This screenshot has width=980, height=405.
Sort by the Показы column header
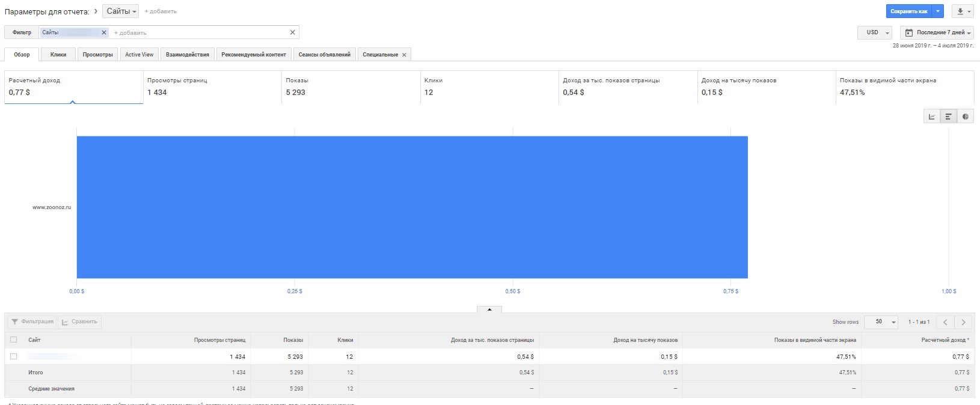click(293, 340)
